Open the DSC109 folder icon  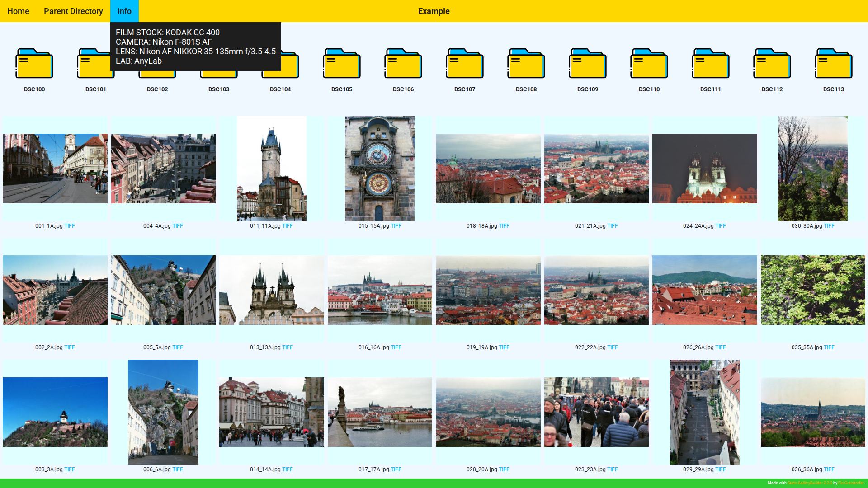588,64
